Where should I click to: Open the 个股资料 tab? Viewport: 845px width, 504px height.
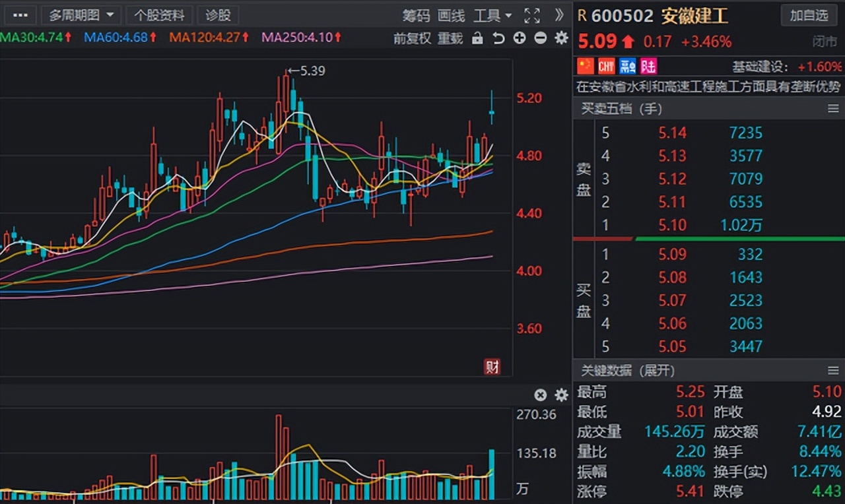(159, 15)
